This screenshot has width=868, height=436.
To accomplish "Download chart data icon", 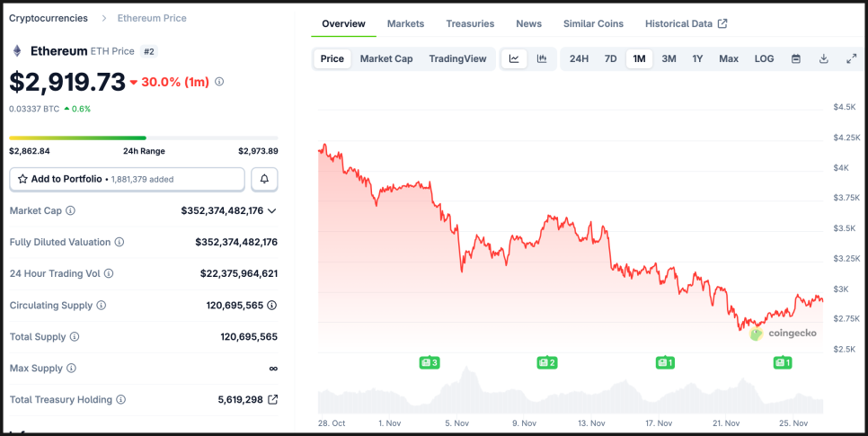I will point(824,59).
